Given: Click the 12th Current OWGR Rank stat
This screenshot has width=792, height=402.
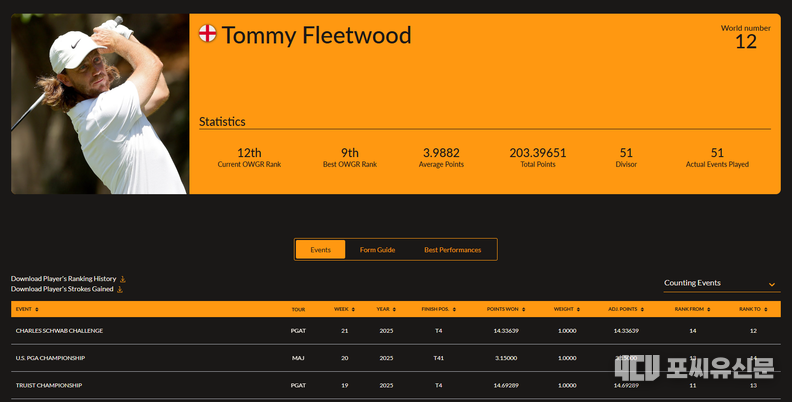Looking at the screenshot, I should pos(249,157).
